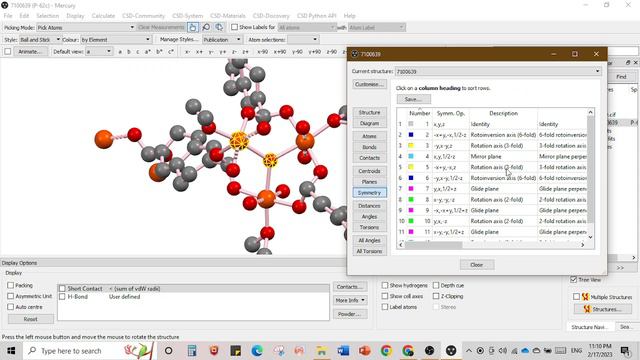
Task: Click Task View circle icon on taskbar
Action: click(168, 351)
